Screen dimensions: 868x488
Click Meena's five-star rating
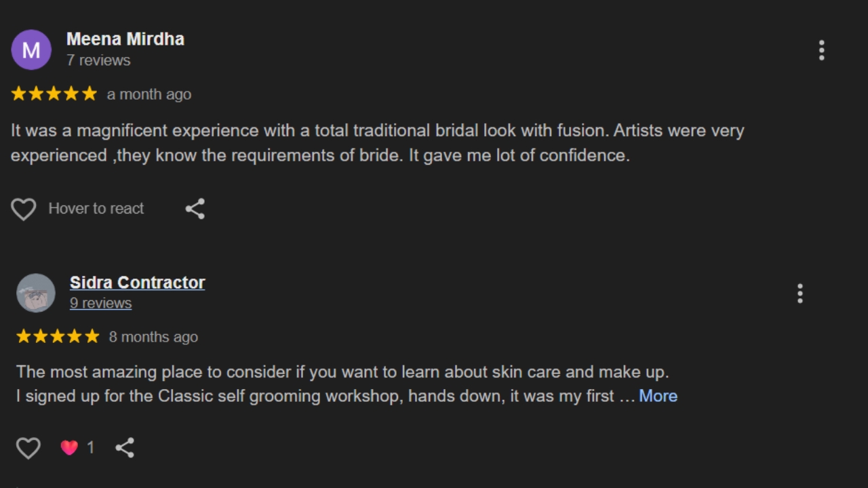point(54,94)
